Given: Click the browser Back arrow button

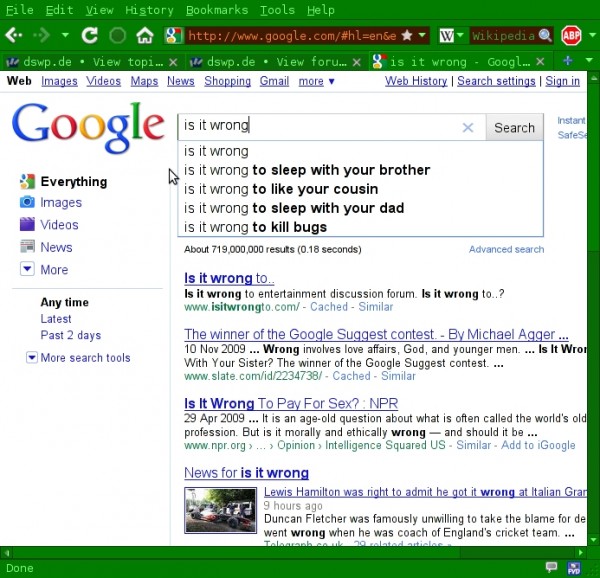Looking at the screenshot, I should (14, 36).
